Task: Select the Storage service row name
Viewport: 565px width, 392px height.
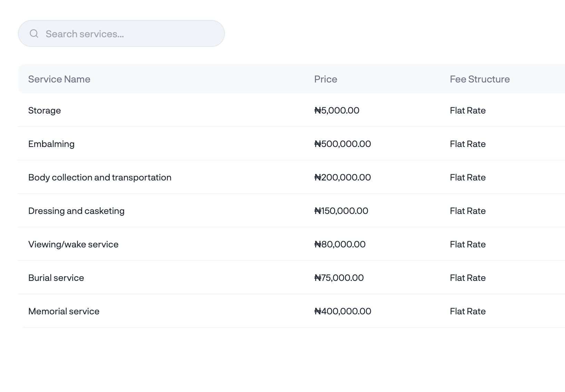Action: pyautogui.click(x=44, y=110)
